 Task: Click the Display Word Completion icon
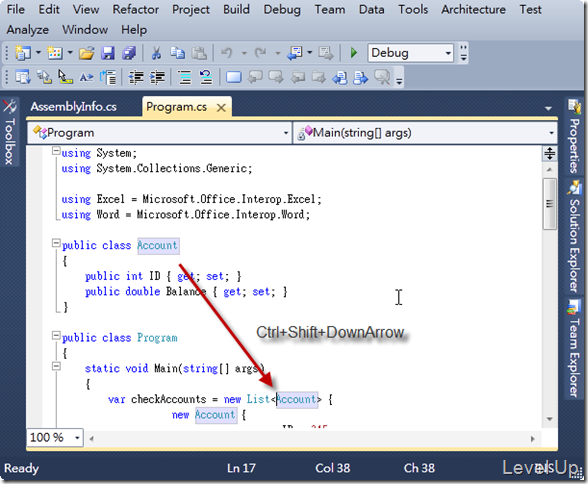(87, 77)
